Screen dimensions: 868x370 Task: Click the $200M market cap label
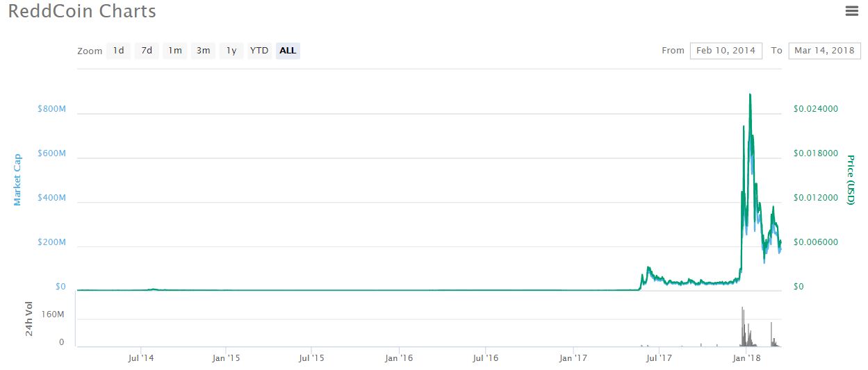coord(51,243)
